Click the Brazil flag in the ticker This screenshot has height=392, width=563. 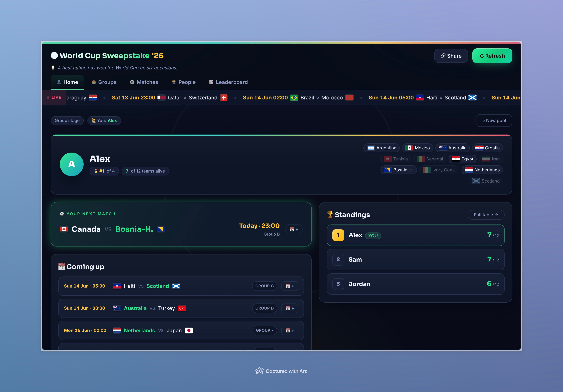(294, 98)
